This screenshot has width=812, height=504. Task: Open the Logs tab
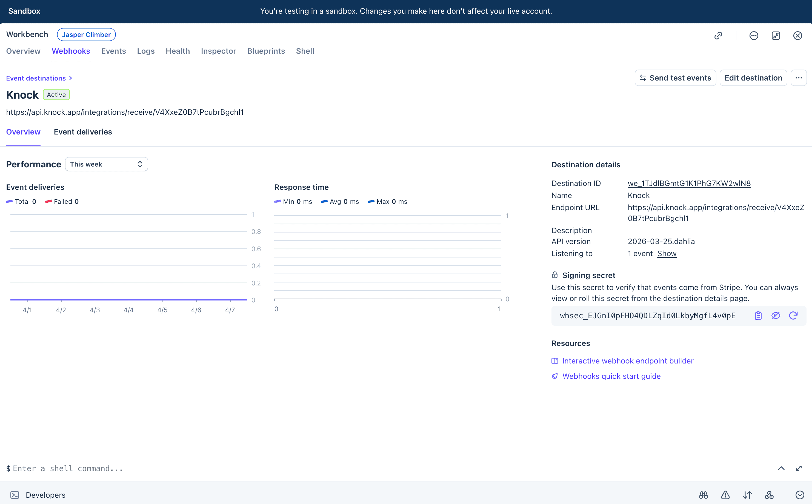tap(146, 51)
